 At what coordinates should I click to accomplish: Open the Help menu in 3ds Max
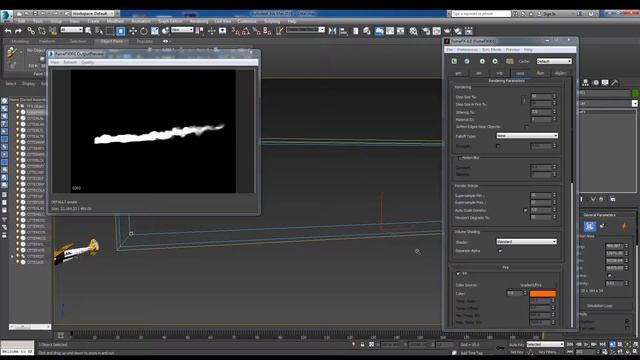[x=291, y=21]
